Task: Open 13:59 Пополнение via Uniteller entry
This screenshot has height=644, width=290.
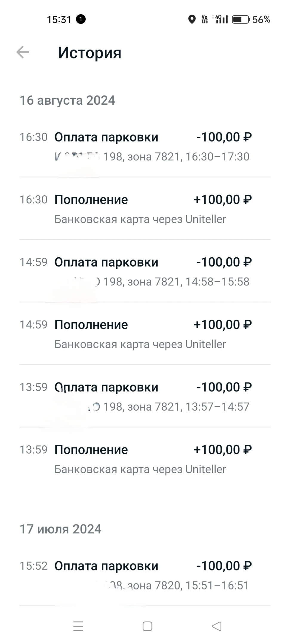Action: (145, 459)
